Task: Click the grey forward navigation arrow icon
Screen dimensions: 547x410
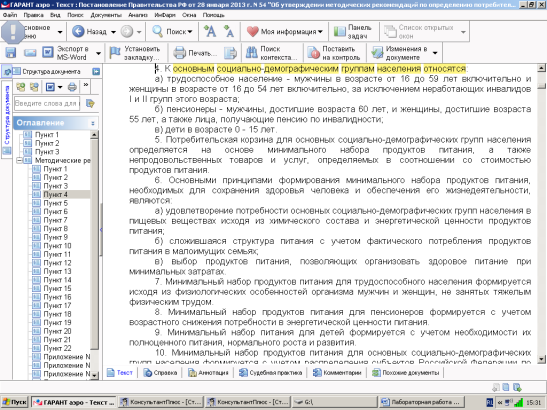Action: coord(127,31)
